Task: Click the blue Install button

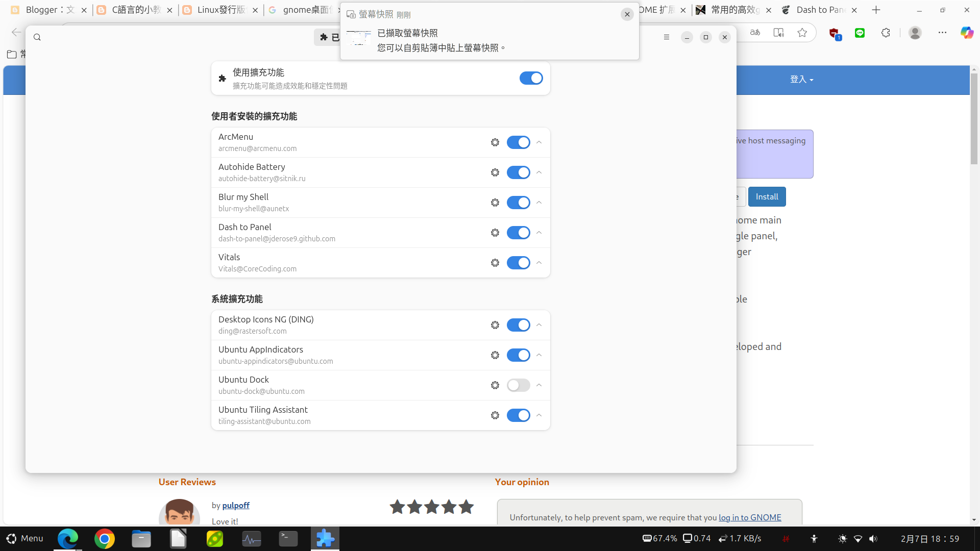Action: (767, 197)
